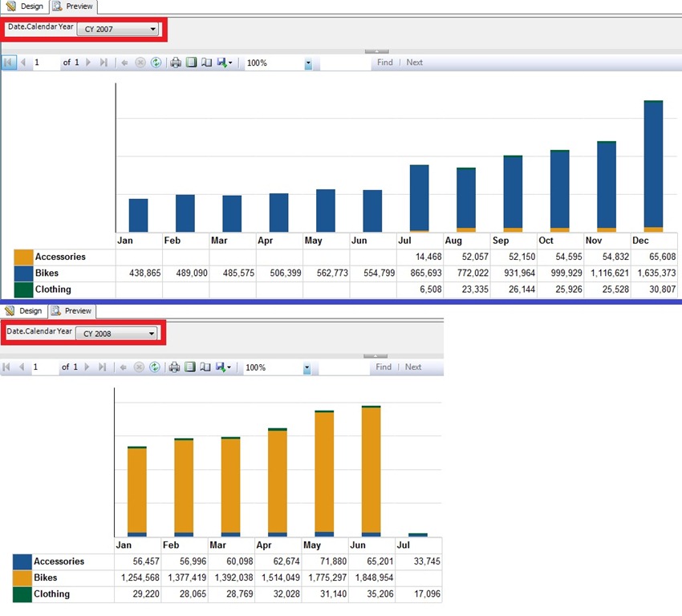Viewport: 682px width, 616px height.
Task: Click page number field in top report
Action: [x=46, y=63]
